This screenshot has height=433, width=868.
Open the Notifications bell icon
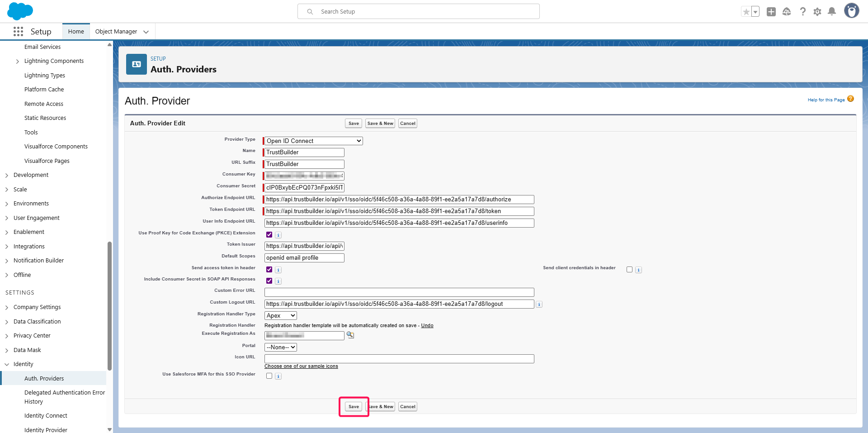[832, 12]
